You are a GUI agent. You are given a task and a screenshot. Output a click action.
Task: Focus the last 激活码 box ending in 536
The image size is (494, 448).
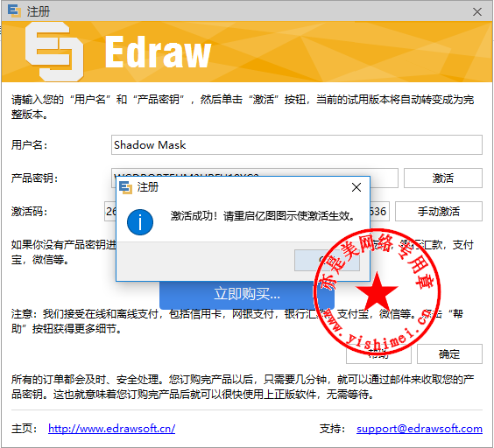379,211
